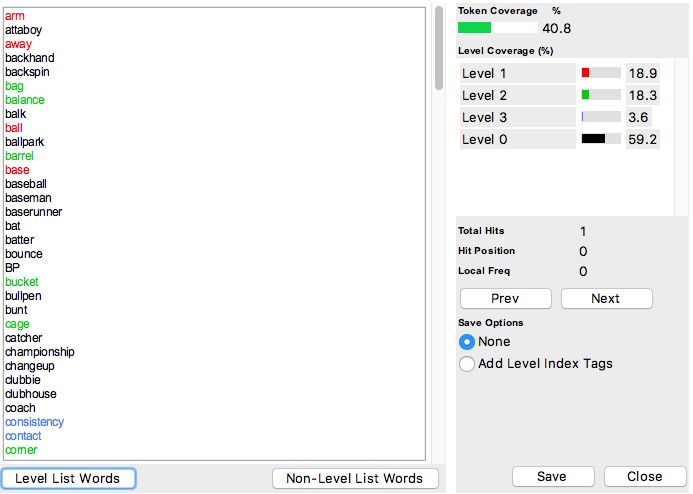Select the word 'attaboy'
The image size is (693, 494).
[23, 30]
